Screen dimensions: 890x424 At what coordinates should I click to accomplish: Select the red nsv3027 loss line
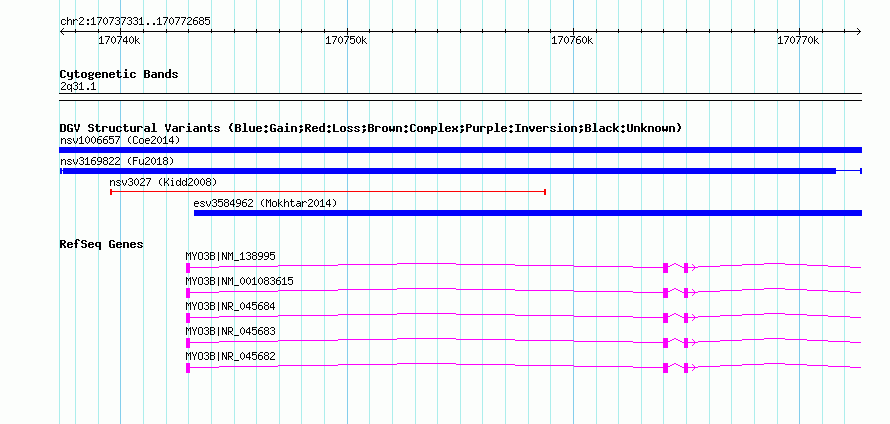pyautogui.click(x=328, y=192)
